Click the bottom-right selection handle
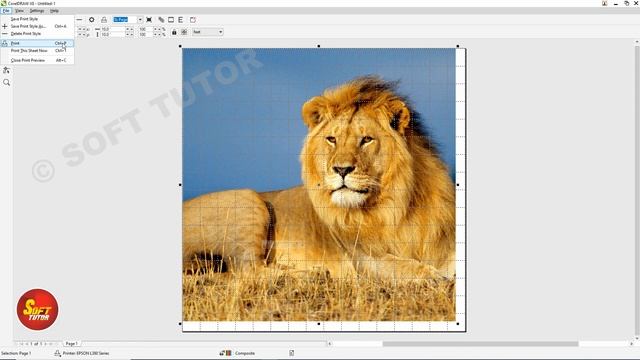This screenshot has width=640, height=360. [x=458, y=324]
